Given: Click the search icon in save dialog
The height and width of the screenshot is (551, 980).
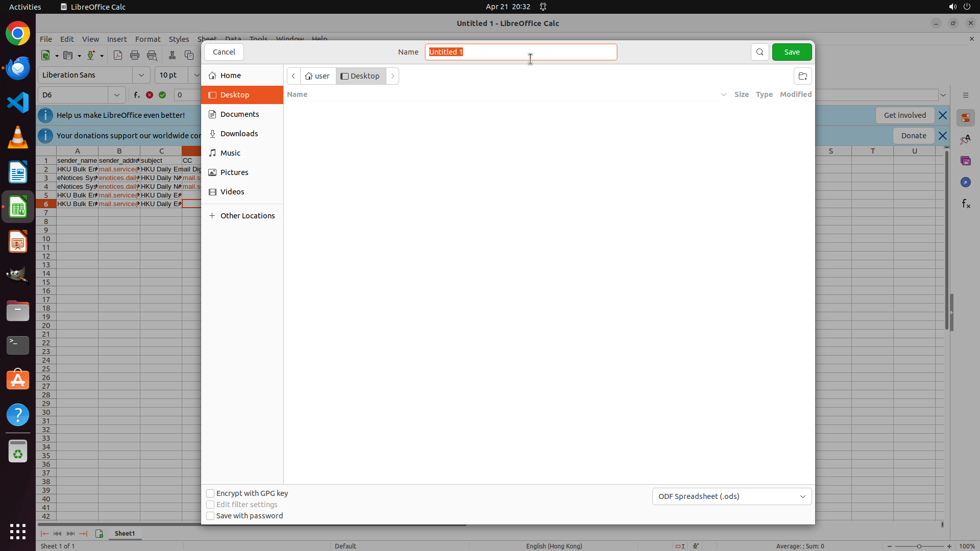Looking at the screenshot, I should (759, 52).
